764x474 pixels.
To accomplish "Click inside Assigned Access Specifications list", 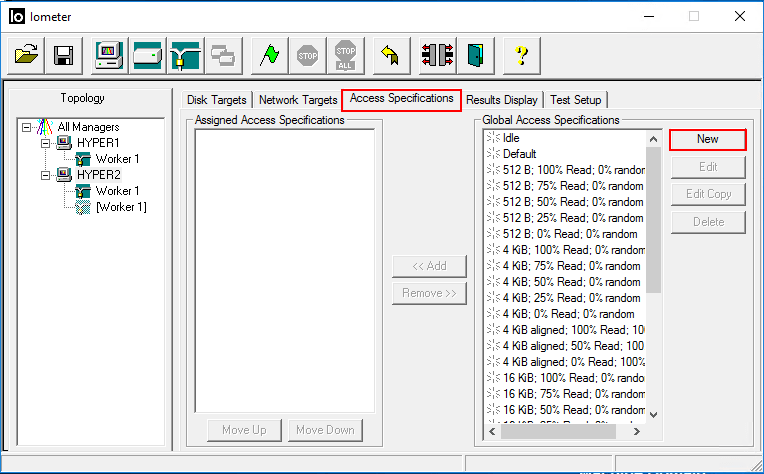I will (x=285, y=271).
